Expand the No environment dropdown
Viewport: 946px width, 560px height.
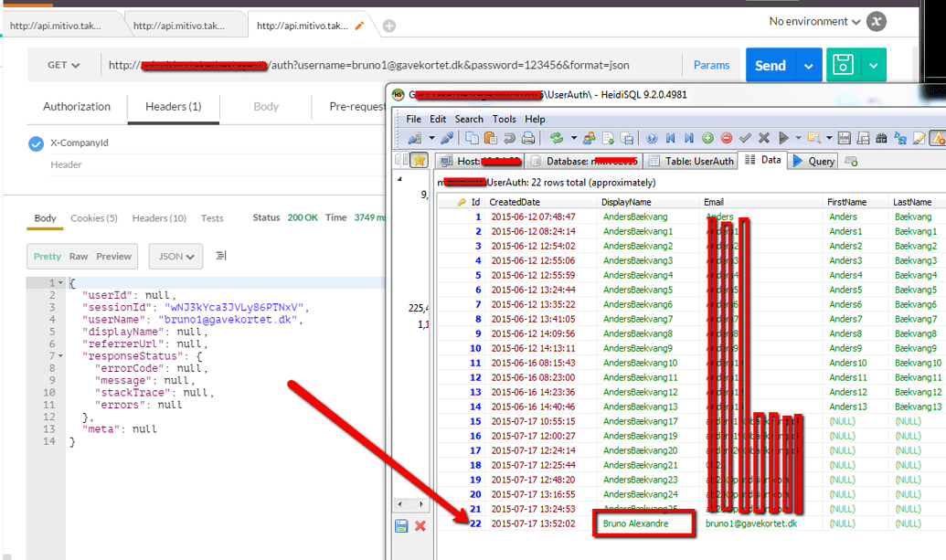(814, 20)
